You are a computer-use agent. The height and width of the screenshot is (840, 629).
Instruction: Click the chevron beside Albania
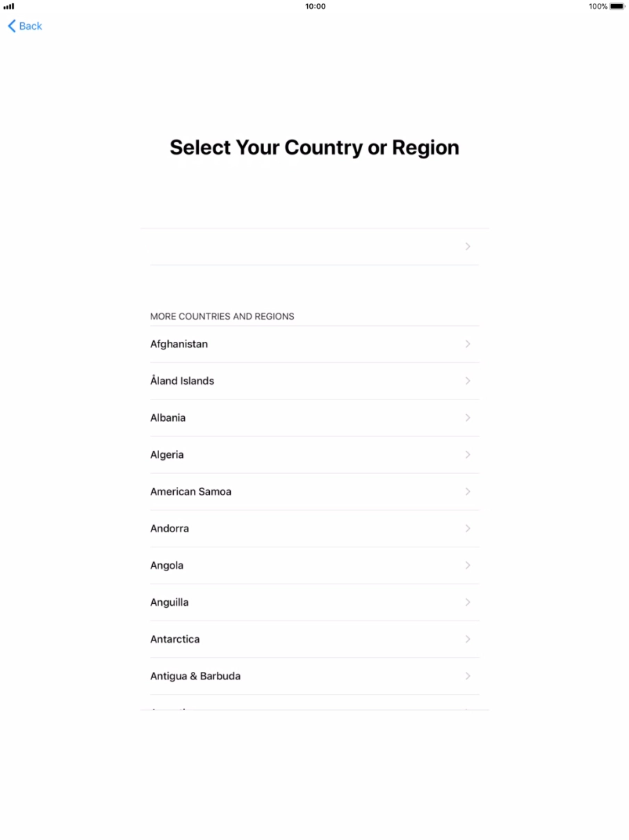467,418
